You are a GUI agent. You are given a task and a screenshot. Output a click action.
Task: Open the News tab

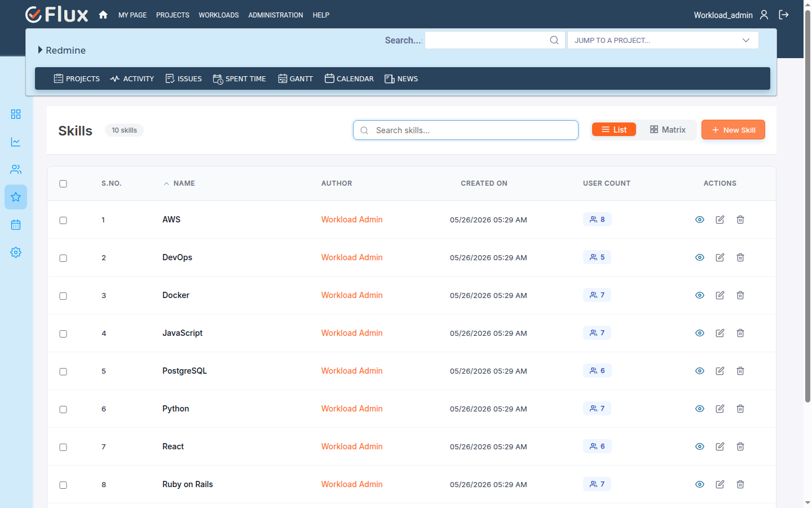[401, 78]
